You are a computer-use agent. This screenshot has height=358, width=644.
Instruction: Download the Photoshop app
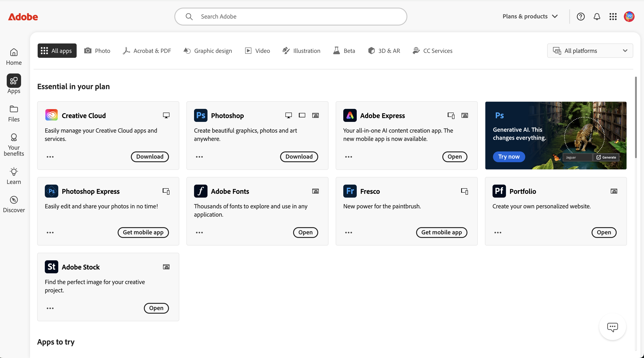click(x=299, y=157)
